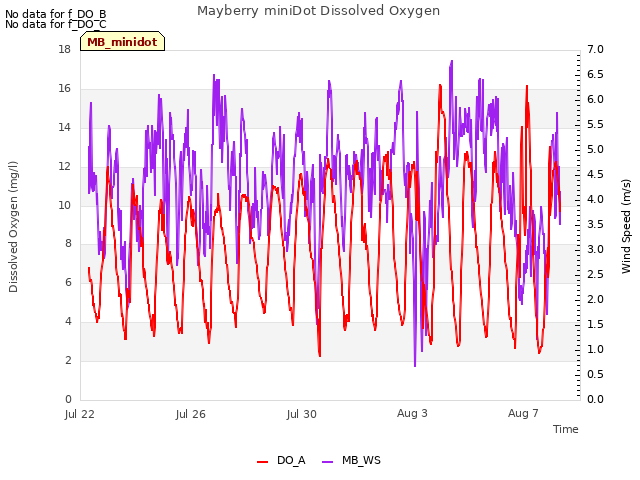Click the 14 tick on left axis
Viewport: 640px width, 480px height.
pos(64,127)
